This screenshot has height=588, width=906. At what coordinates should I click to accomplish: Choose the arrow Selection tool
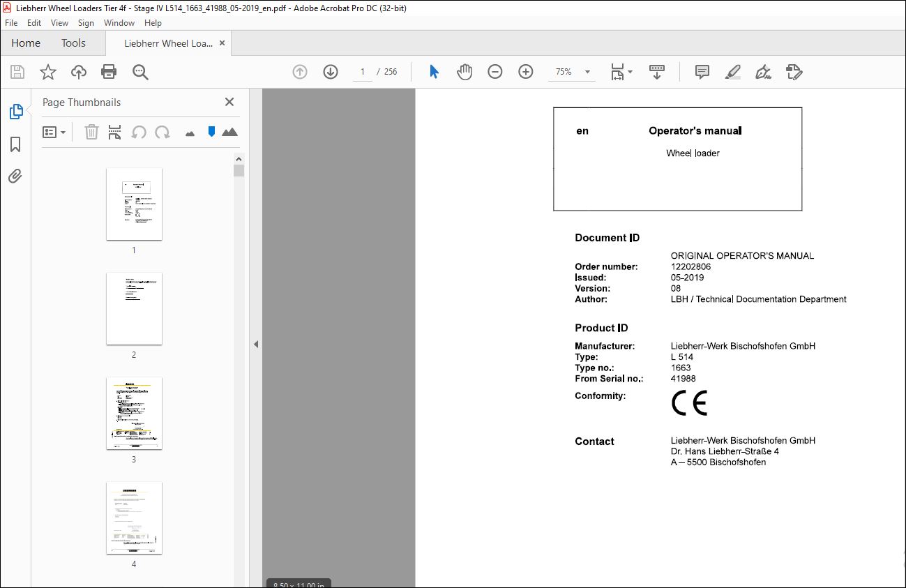[x=434, y=72]
